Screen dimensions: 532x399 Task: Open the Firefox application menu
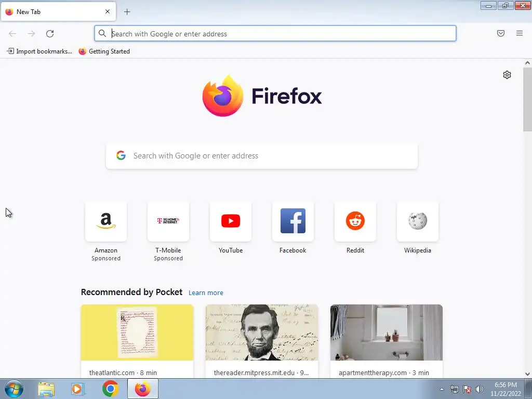pos(520,33)
